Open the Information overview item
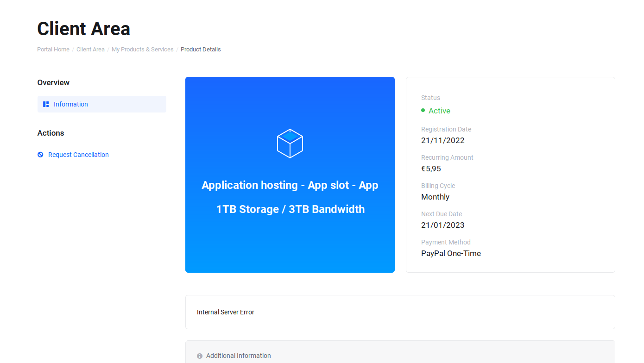Screen dimensions: 644x363 click(102, 104)
